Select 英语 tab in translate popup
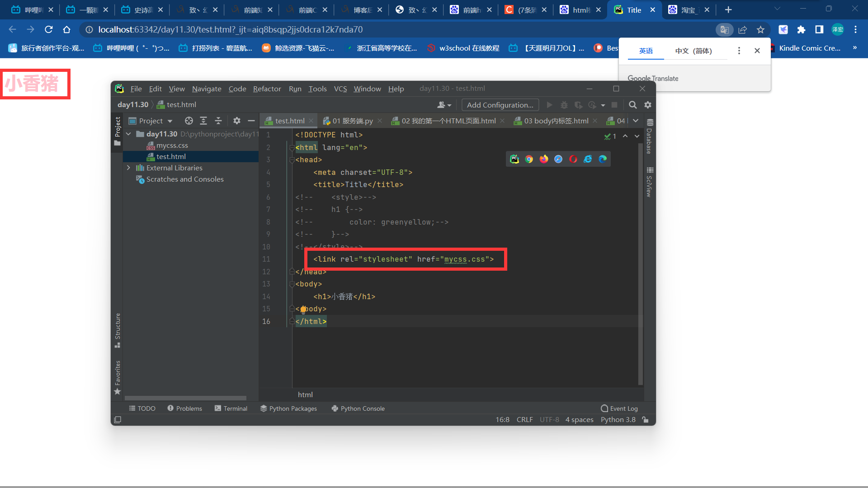The image size is (868, 488). tap(646, 51)
